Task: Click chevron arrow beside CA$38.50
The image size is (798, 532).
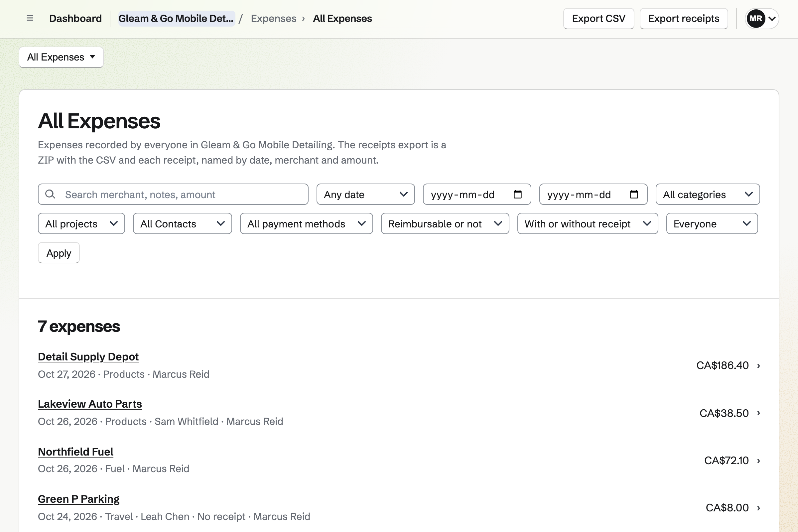Action: pos(759,413)
